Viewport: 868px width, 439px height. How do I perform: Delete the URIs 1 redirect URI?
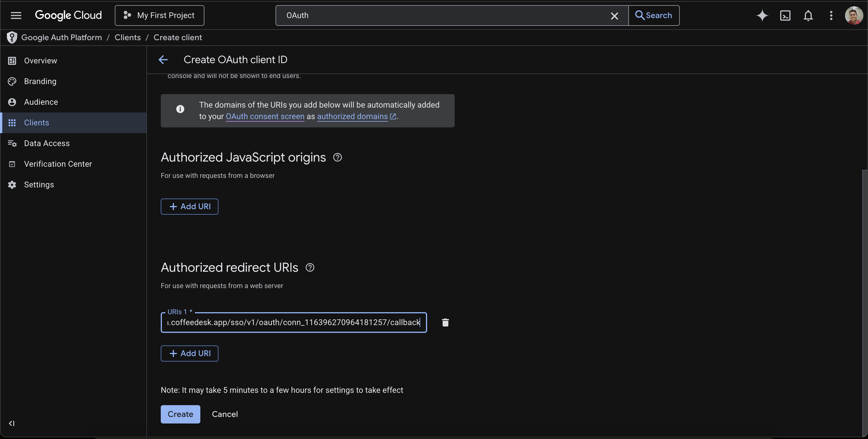pos(445,323)
